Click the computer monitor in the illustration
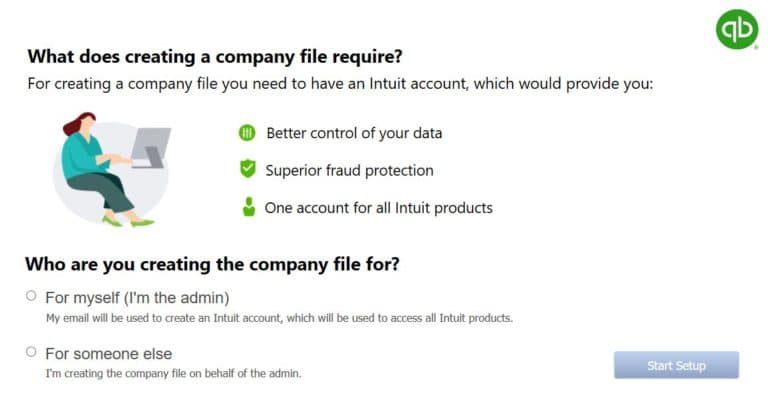 click(x=149, y=143)
